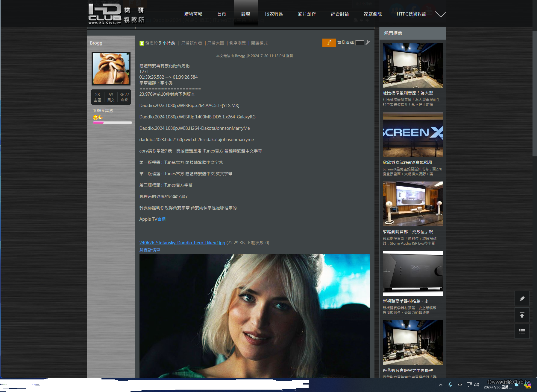This screenshot has height=392, width=537.
Task: Click the HD Club site logo
Action: click(x=116, y=14)
